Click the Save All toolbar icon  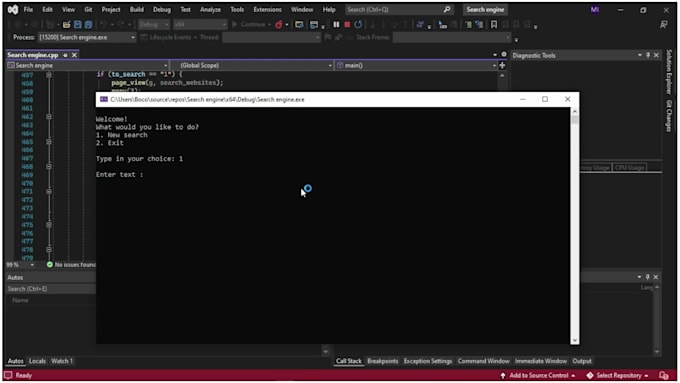coord(88,25)
